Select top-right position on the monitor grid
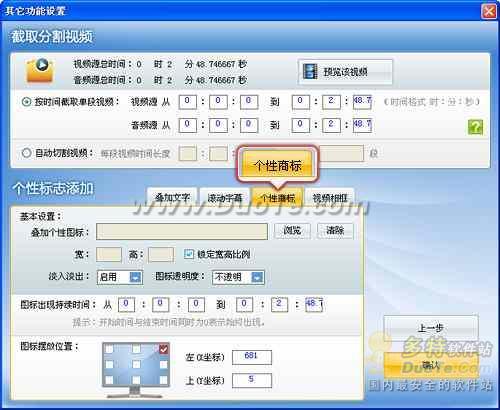The width and height of the screenshot is (500, 410). click(163, 349)
